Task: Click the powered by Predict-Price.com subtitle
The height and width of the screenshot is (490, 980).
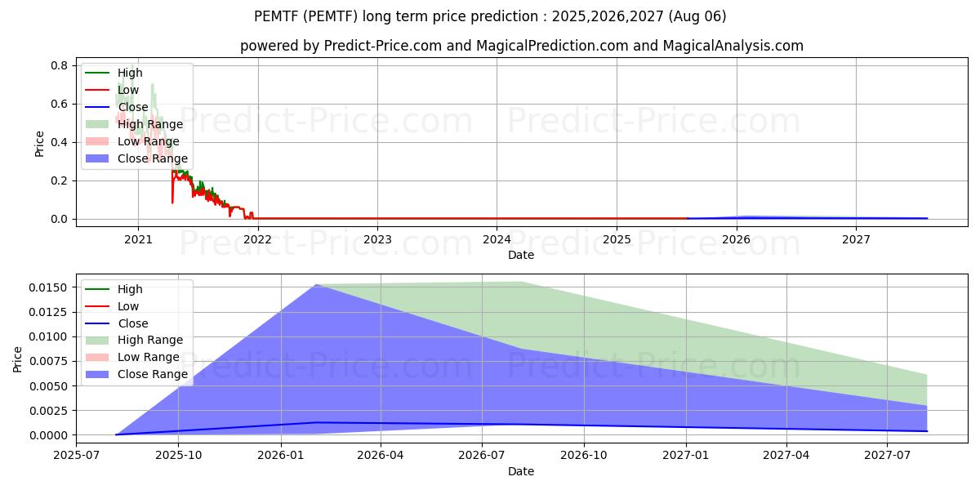Action: coord(521,46)
